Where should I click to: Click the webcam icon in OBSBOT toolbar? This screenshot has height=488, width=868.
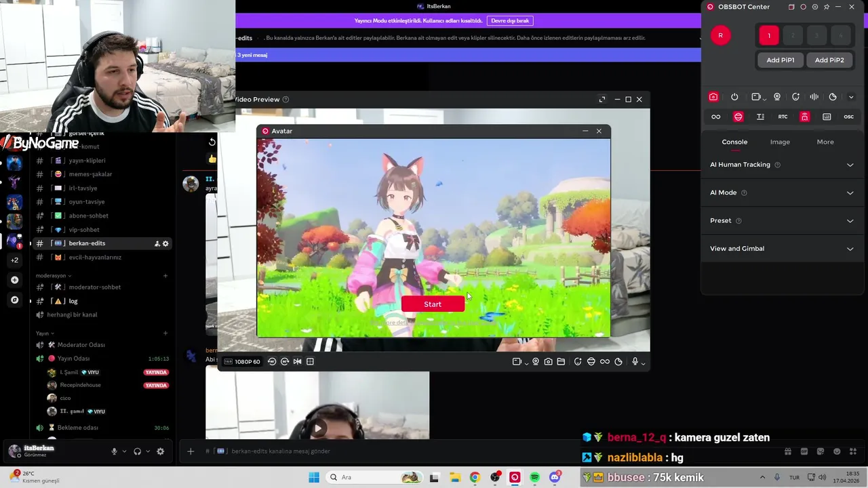point(777,97)
